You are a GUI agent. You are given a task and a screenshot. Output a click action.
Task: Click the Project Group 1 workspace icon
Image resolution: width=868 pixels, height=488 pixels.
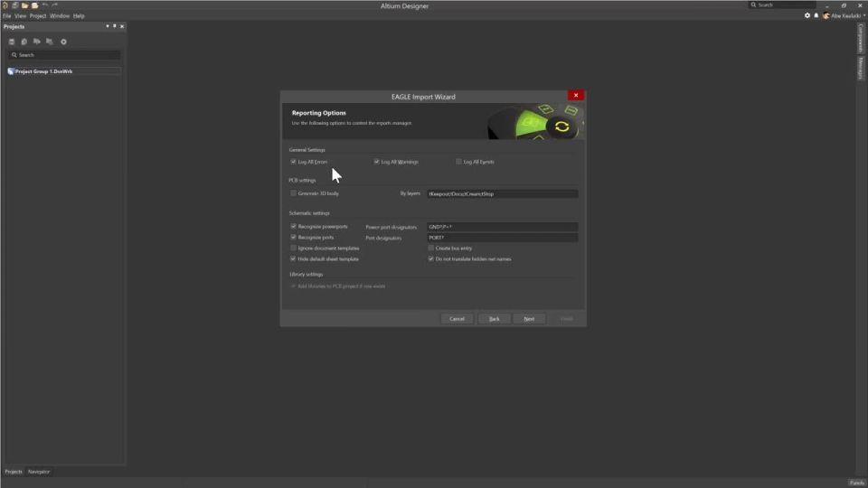pos(11,71)
